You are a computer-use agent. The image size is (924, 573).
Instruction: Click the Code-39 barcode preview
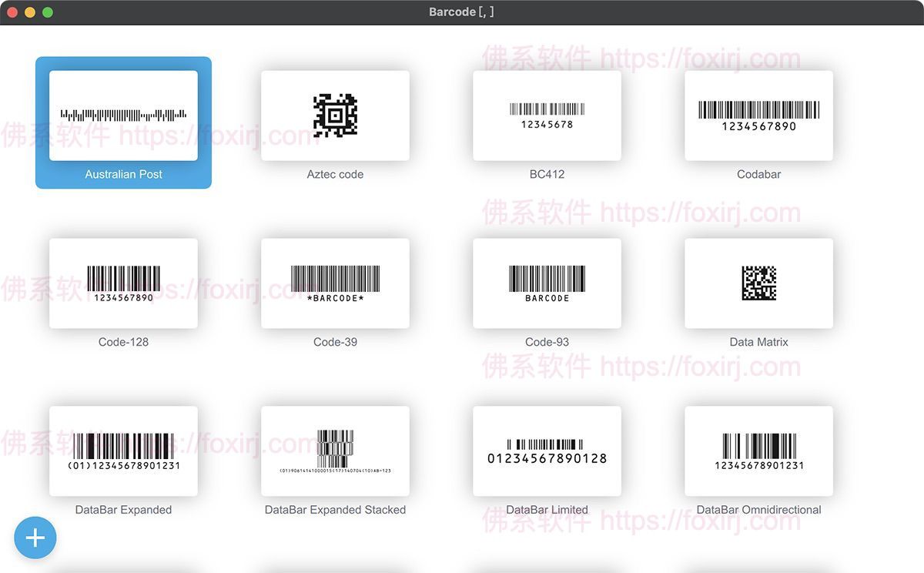335,283
